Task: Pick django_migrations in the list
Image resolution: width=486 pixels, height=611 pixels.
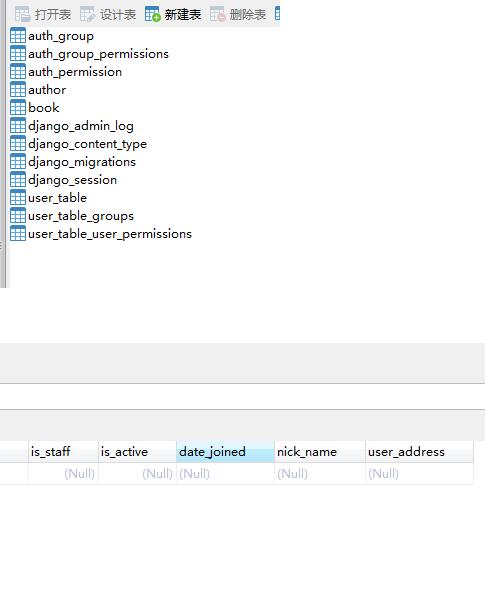Action: (x=82, y=162)
